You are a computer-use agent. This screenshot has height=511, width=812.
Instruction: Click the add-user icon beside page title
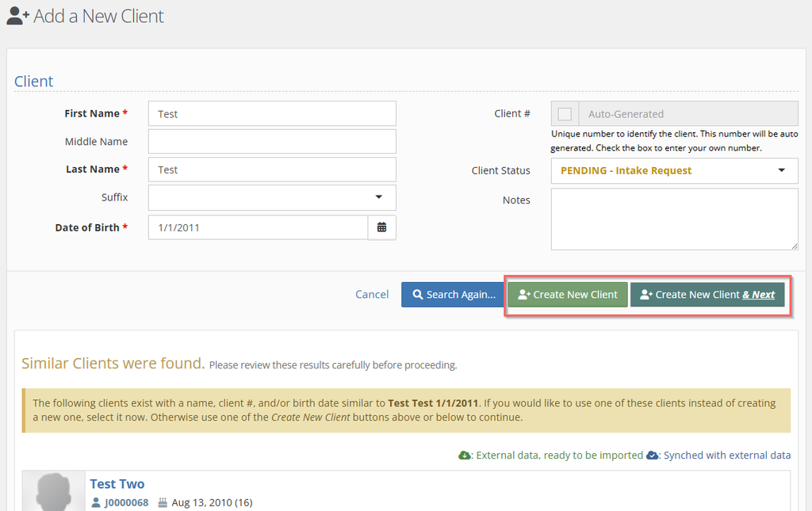click(18, 16)
